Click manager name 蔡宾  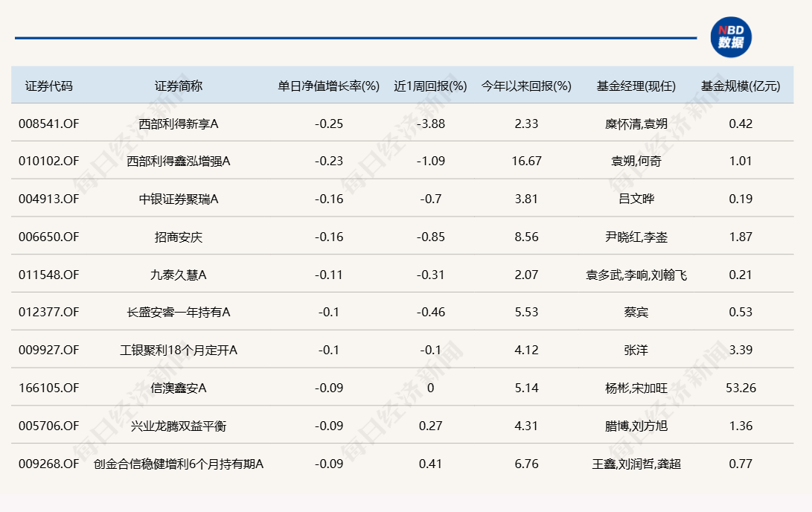tap(636, 312)
